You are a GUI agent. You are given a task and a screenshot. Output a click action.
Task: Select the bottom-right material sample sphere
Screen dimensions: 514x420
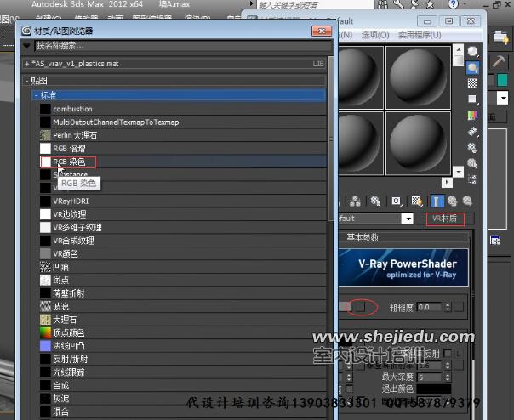click(418, 144)
